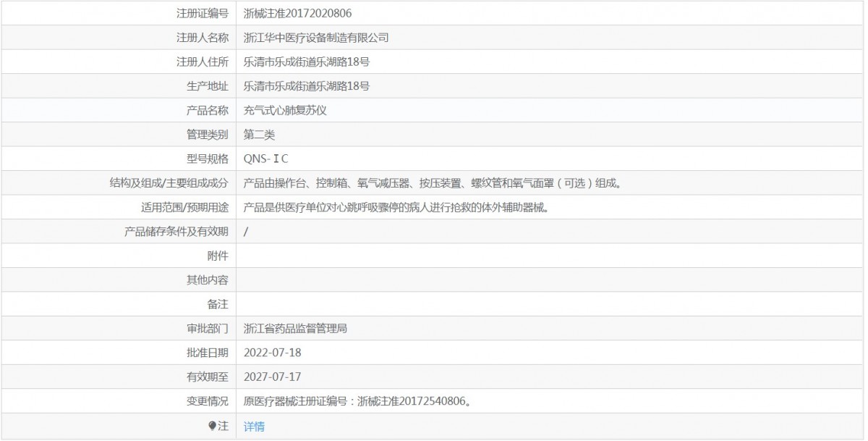
Task: Click the structure description starting 产品由操作台
Action: 434,183
